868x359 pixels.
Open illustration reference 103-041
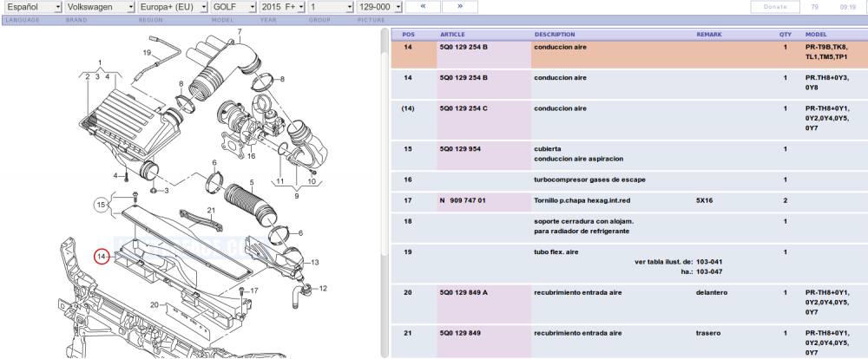coord(709,262)
